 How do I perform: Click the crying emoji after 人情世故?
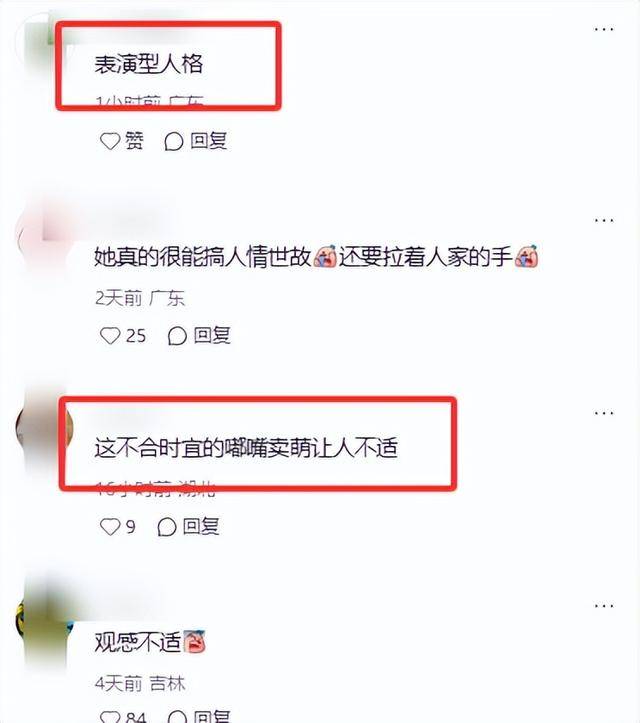click(325, 257)
